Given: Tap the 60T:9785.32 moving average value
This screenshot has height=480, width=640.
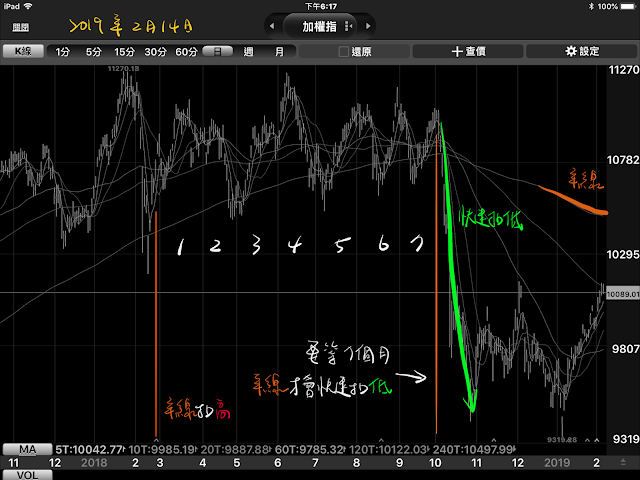Looking at the screenshot, I should coord(309,450).
